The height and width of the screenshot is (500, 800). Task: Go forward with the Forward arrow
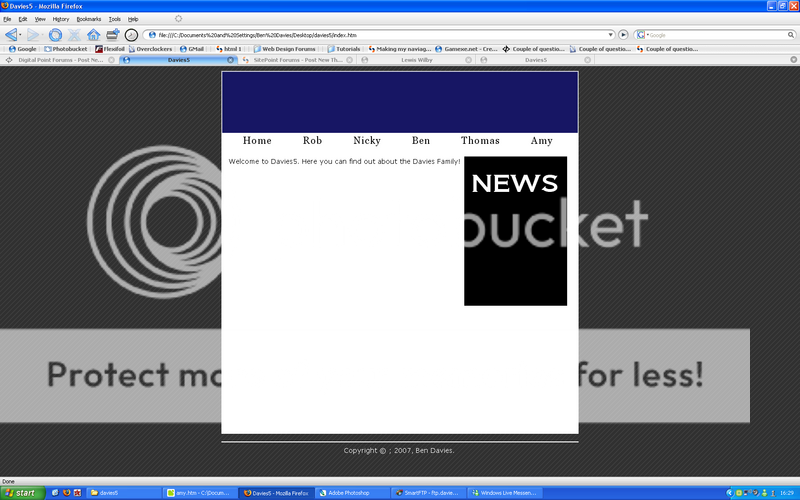click(x=33, y=35)
